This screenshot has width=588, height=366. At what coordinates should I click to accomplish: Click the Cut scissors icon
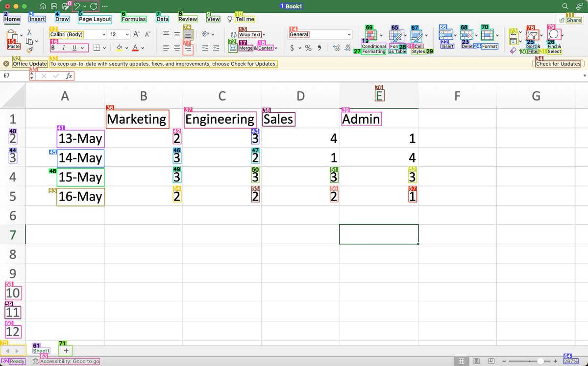pyautogui.click(x=29, y=32)
